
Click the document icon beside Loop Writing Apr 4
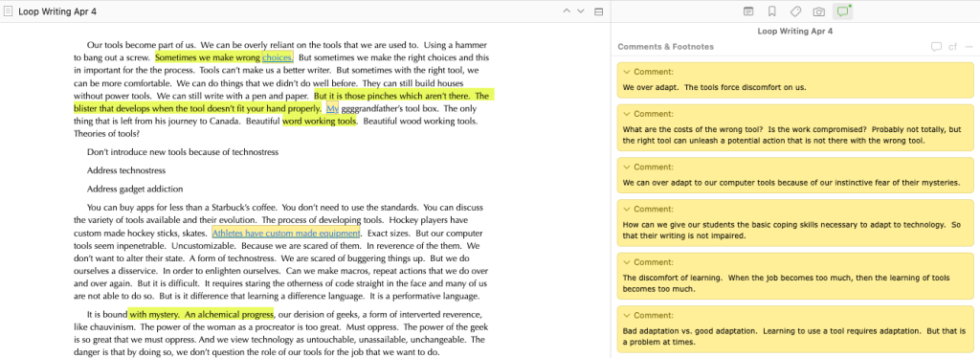click(x=8, y=11)
